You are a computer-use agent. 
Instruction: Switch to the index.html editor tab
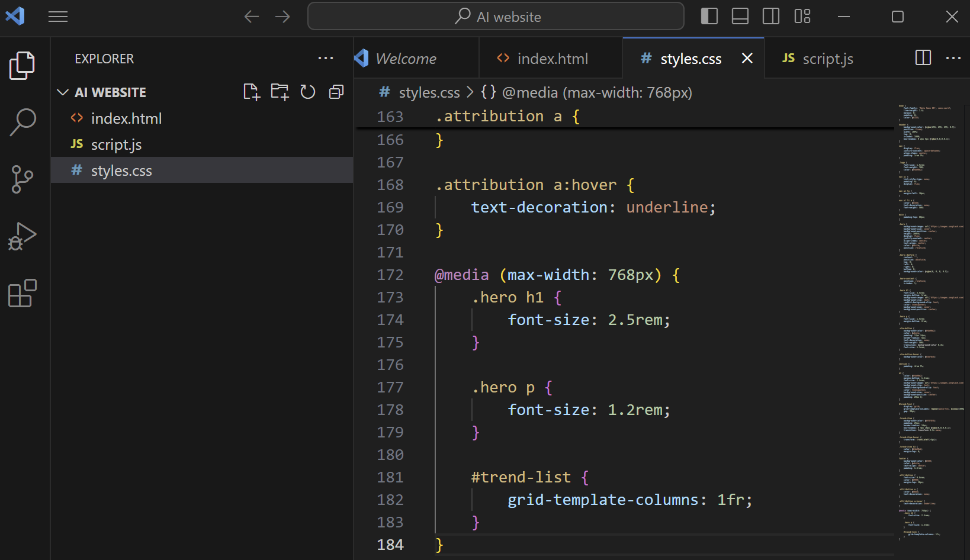[x=551, y=59]
